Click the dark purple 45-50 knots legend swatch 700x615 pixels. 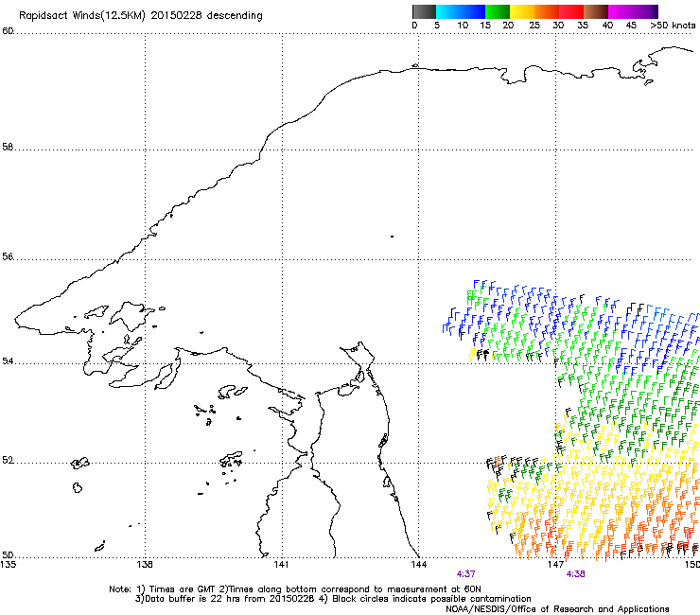pyautogui.click(x=645, y=11)
